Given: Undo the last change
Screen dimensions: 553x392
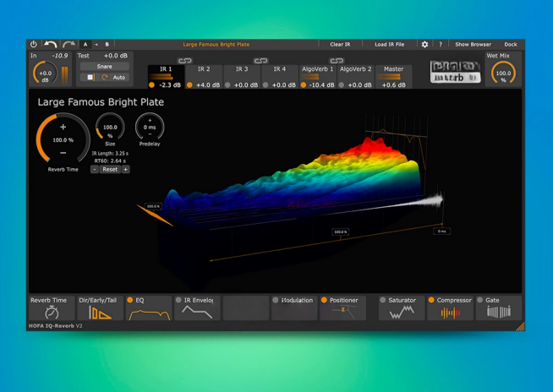Looking at the screenshot, I should (x=51, y=44).
